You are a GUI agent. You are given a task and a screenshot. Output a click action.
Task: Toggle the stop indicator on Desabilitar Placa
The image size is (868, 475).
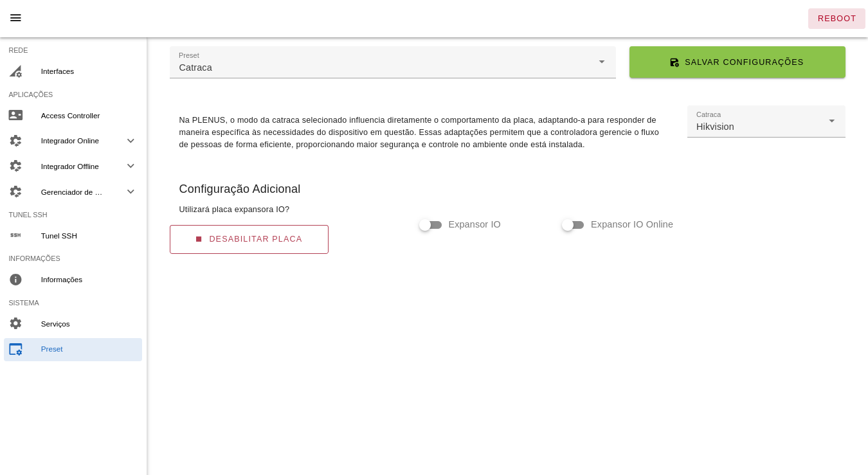[199, 239]
